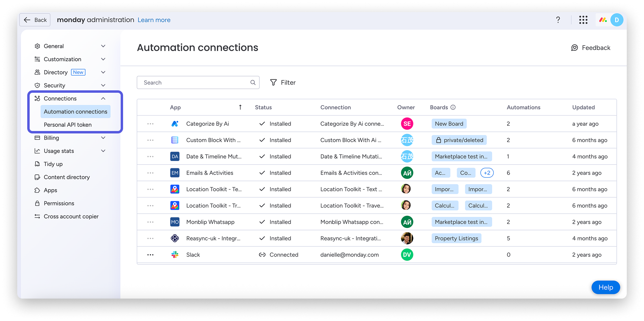The height and width of the screenshot is (321, 644).
Task: Click the Owner column header
Action: (x=406, y=107)
